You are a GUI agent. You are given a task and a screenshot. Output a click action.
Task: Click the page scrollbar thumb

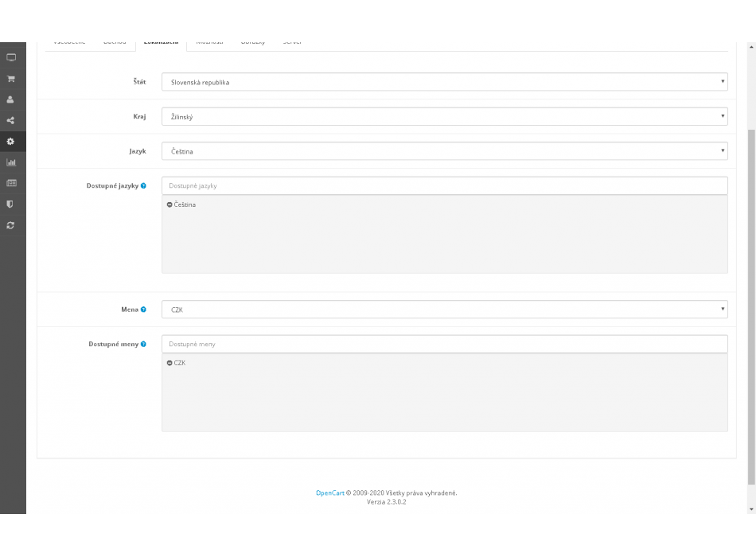[x=751, y=307]
